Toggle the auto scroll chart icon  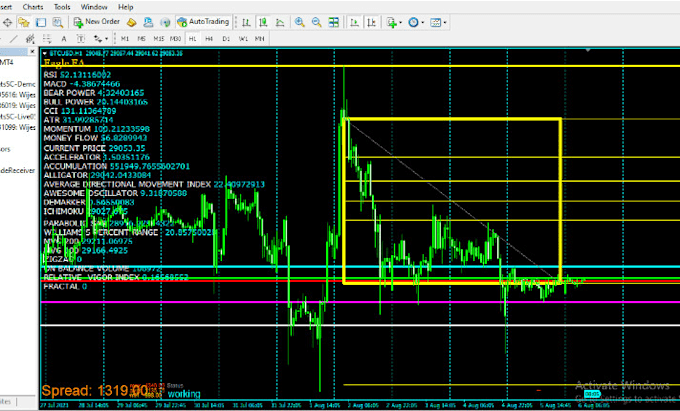coord(352,21)
